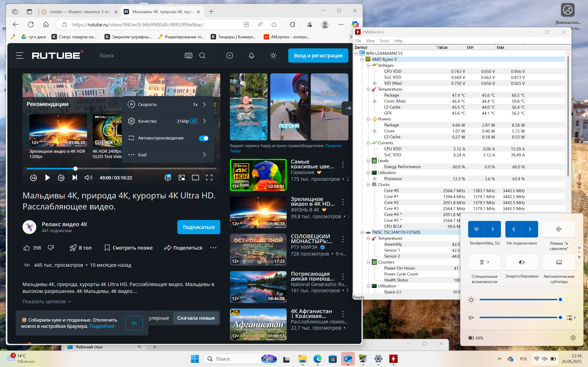Open picture-in-picture mode in player
Image resolution: width=588 pixels, height=367 pixels.
pos(181,178)
